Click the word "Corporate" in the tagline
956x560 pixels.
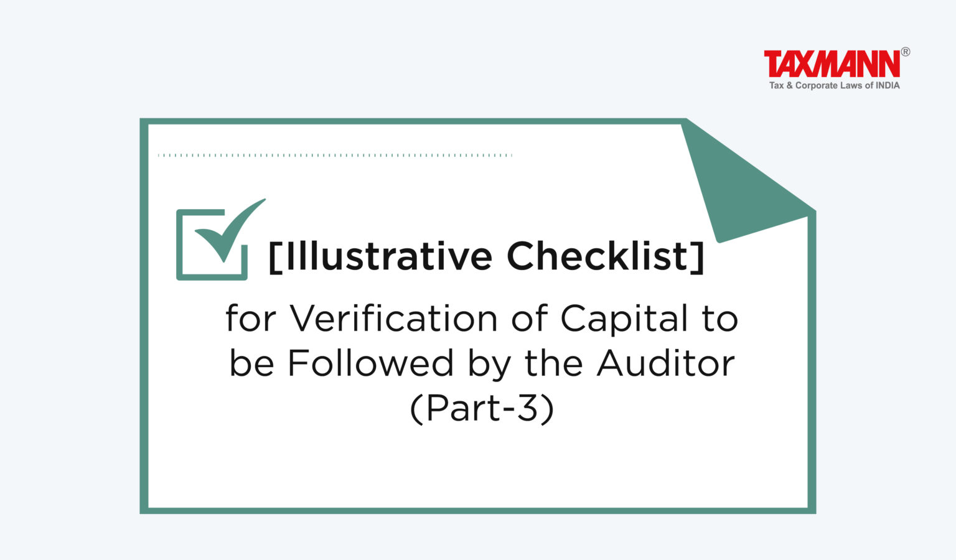(x=817, y=85)
